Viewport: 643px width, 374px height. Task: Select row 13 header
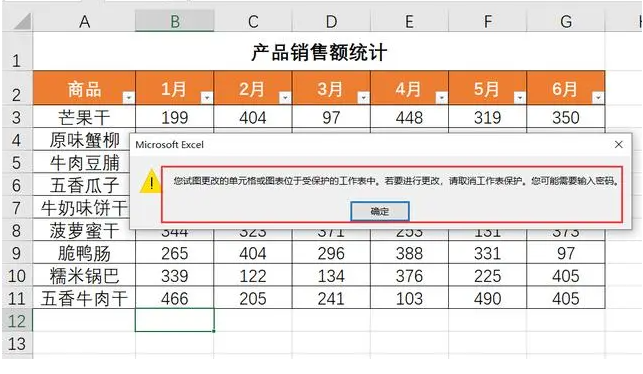[x=17, y=343]
